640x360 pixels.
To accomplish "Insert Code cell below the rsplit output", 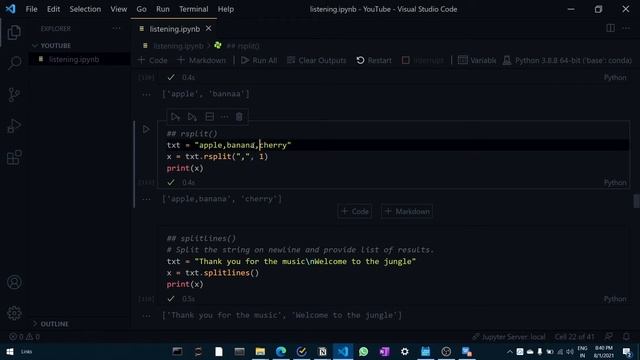I will coord(355,211).
